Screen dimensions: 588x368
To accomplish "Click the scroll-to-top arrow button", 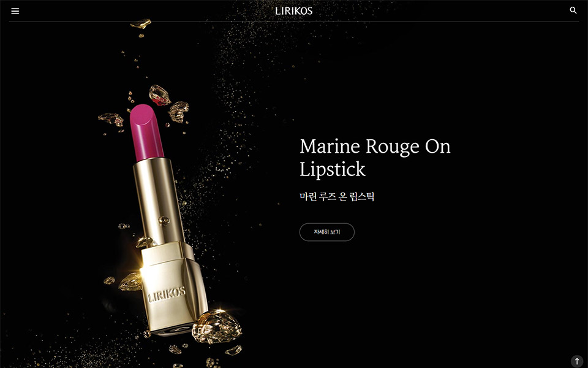I will [x=577, y=361].
